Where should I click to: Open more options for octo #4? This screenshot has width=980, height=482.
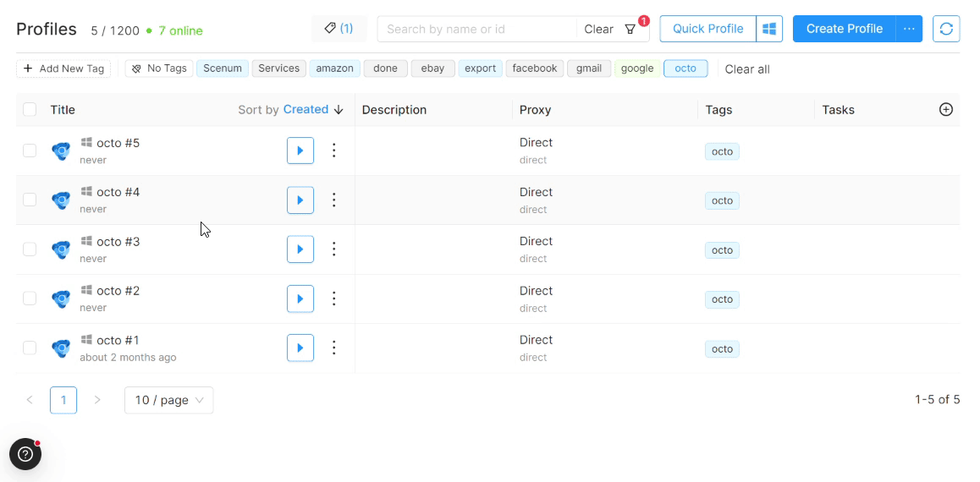(333, 200)
